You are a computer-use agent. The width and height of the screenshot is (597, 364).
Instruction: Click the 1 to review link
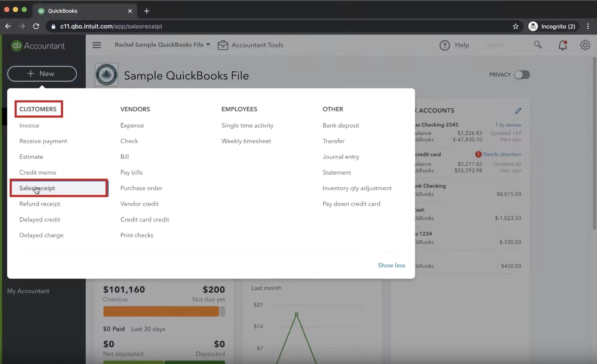[x=508, y=125]
